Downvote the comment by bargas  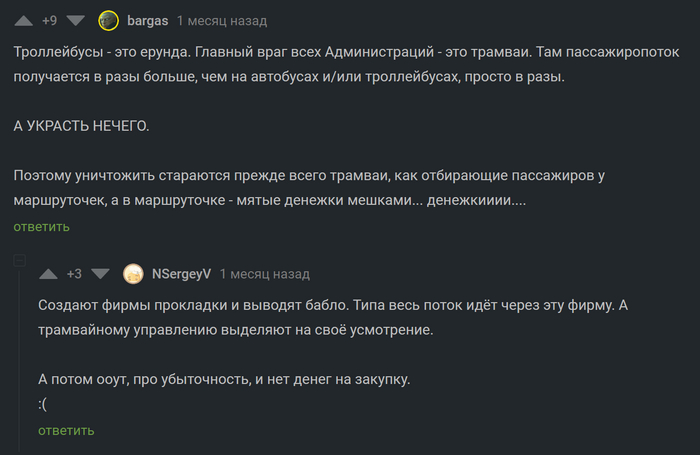75,20
